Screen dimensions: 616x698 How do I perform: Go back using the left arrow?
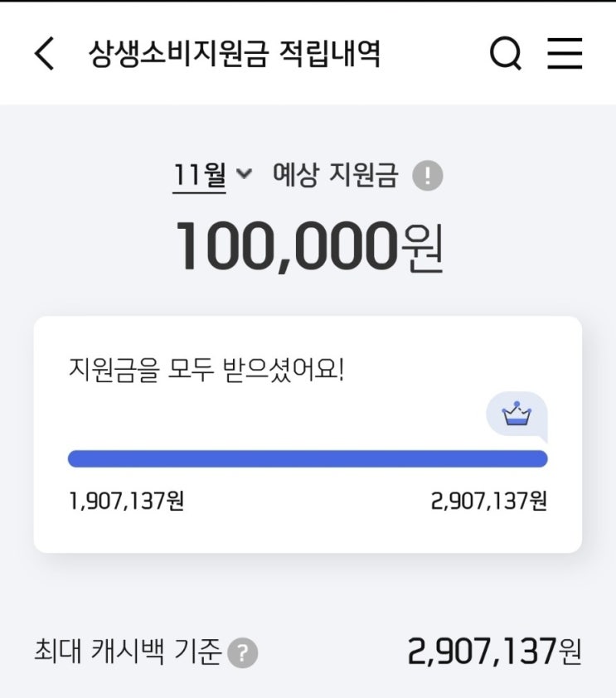tap(44, 55)
